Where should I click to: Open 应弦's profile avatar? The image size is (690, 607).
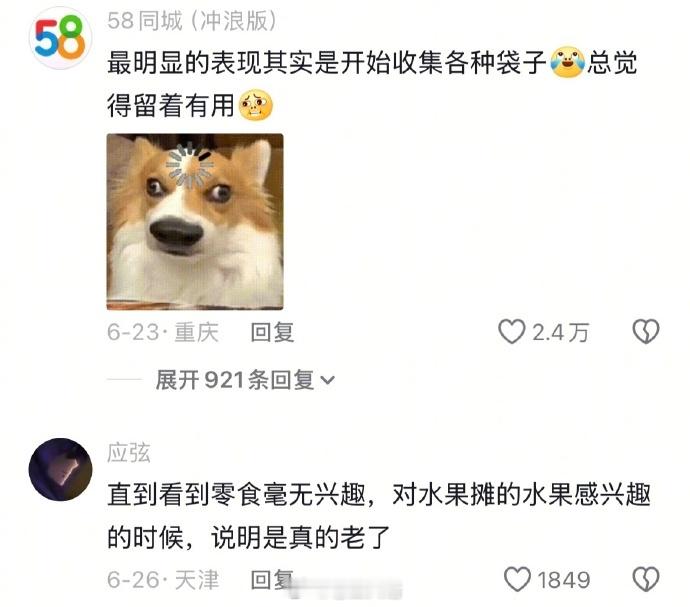coord(60,469)
